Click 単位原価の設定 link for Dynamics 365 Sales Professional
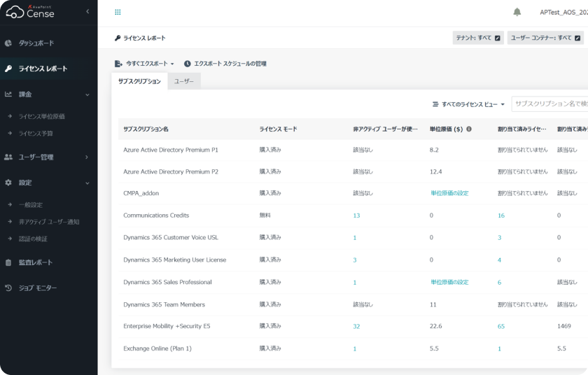 click(449, 282)
